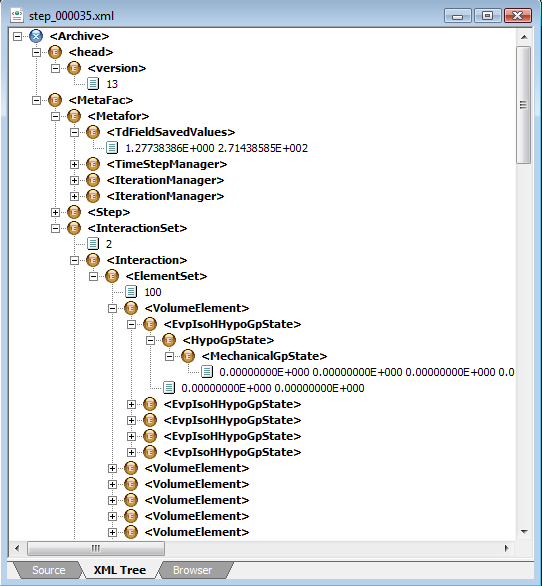542x586 pixels.
Task: Collapse the ElementSet node
Action: [93, 276]
